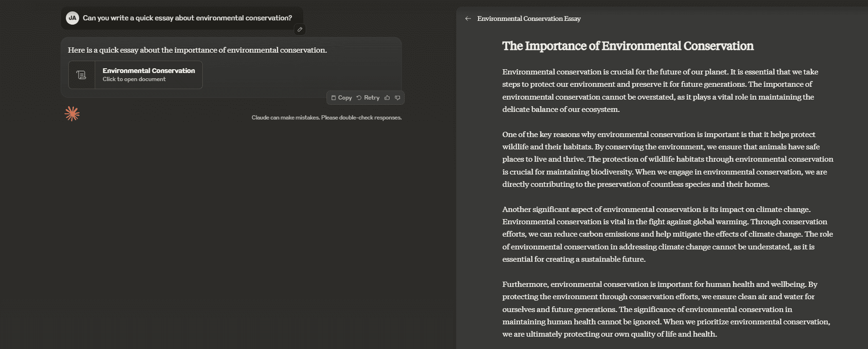Viewport: 868px width, 349px height.
Task: Click the thumbs up feedback icon
Action: [387, 98]
